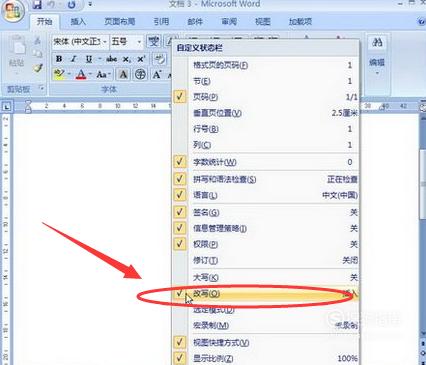
Task: Enable 宏录制(M) option
Action: (266, 326)
